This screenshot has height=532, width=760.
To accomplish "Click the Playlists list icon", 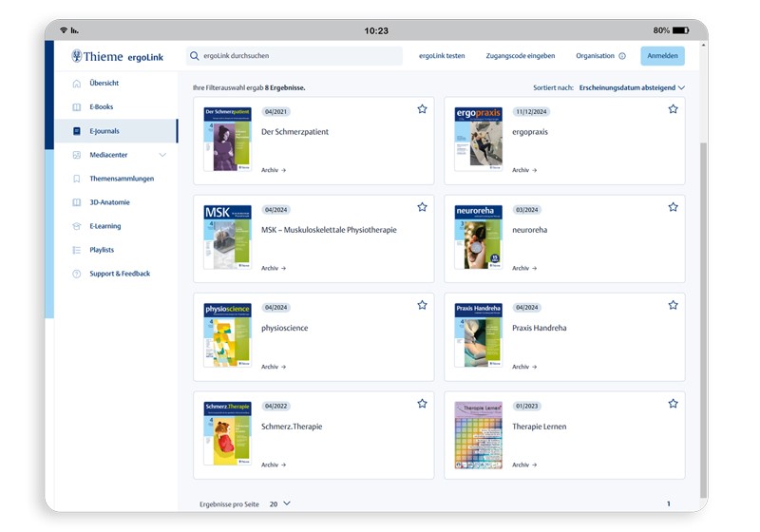I will tap(77, 250).
